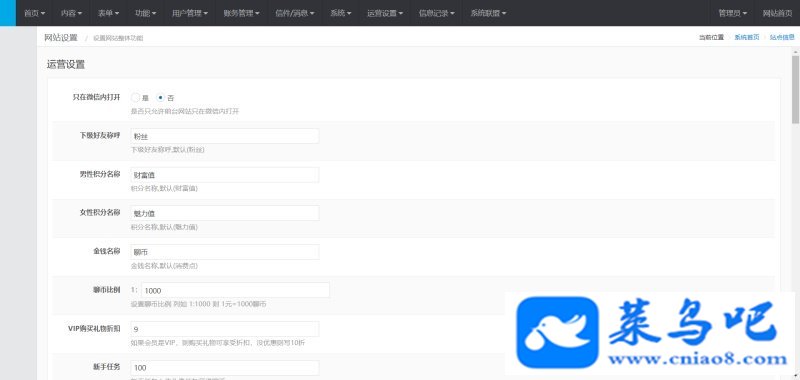Click the 聊币比例 input containing 1000

[x=235, y=290]
